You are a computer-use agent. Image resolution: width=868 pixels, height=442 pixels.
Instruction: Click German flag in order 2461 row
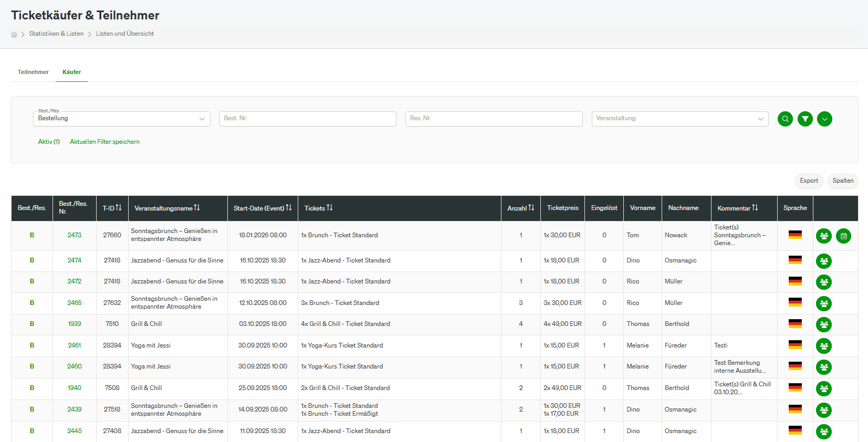pos(795,345)
